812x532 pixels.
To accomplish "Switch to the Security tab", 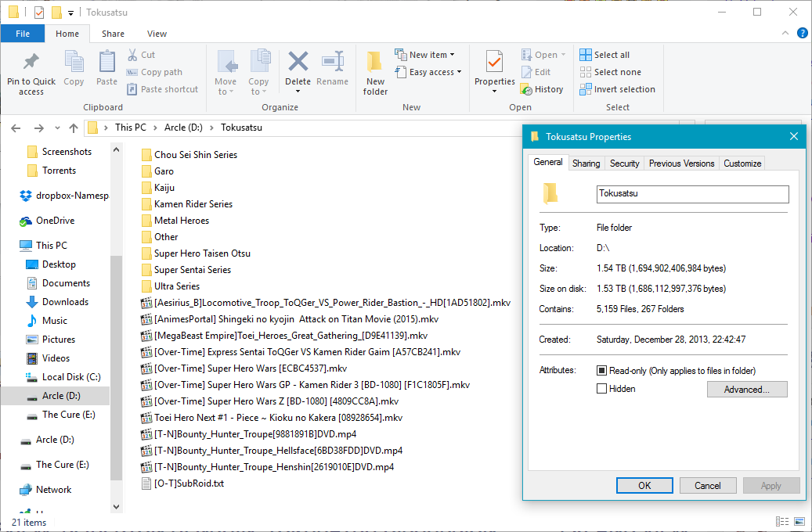I will pyautogui.click(x=624, y=164).
